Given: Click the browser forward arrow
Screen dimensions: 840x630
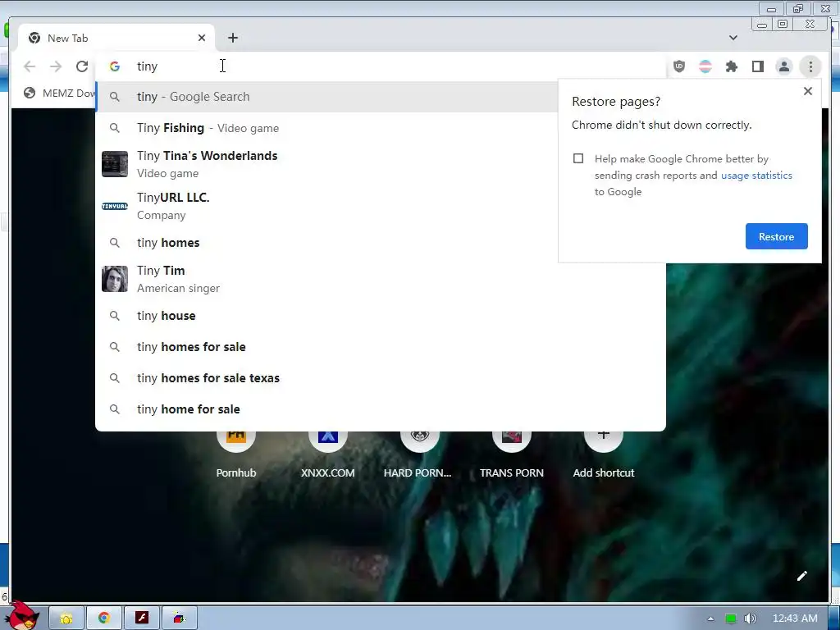Looking at the screenshot, I should 56,66.
